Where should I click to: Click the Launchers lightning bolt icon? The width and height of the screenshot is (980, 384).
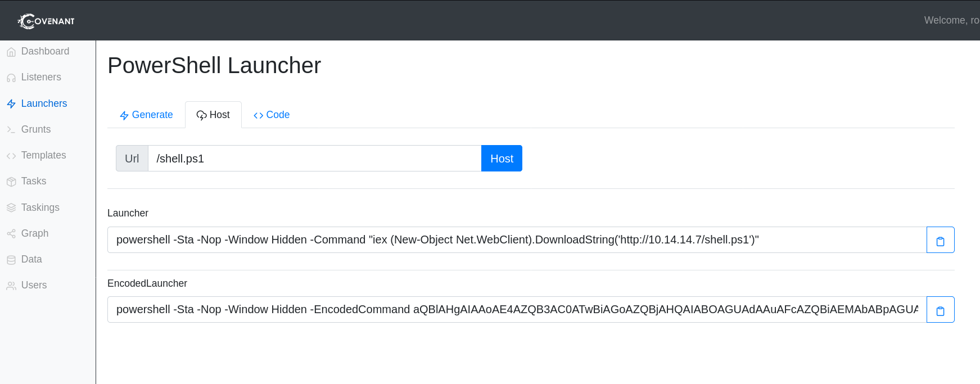[x=11, y=104]
